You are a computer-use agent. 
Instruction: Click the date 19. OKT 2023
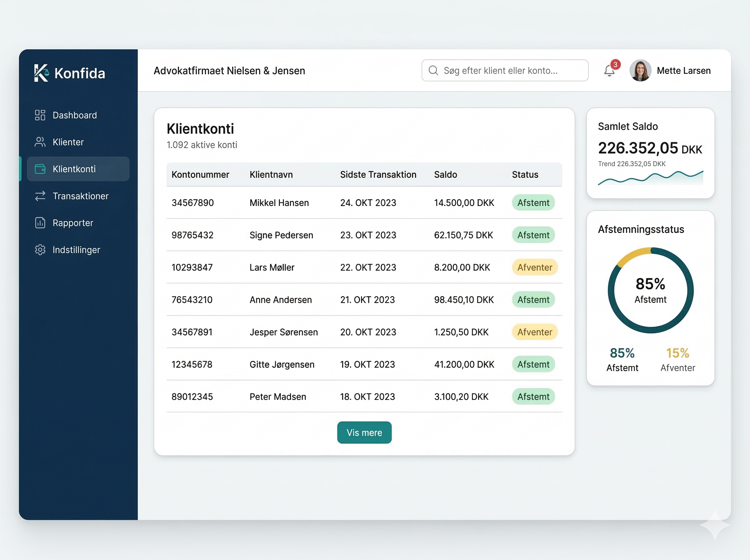pyautogui.click(x=367, y=364)
